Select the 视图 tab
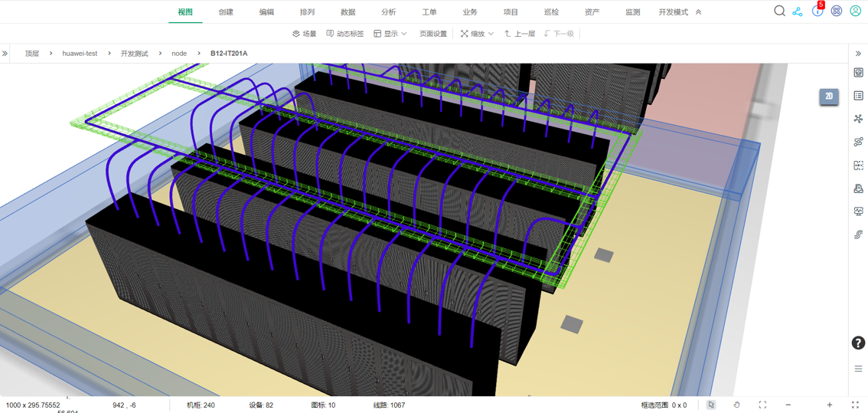This screenshot has height=413, width=868. [185, 12]
